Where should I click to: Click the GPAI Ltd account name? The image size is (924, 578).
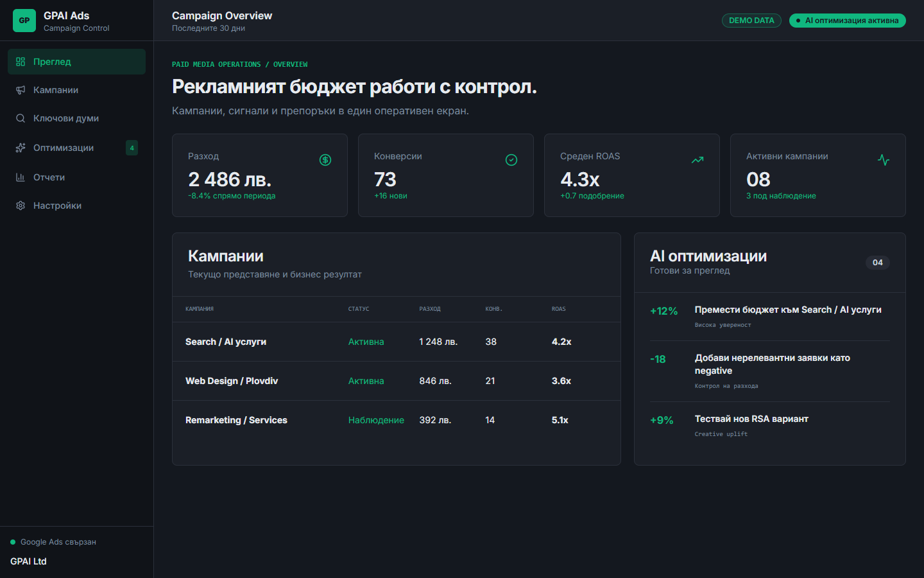[x=28, y=561]
